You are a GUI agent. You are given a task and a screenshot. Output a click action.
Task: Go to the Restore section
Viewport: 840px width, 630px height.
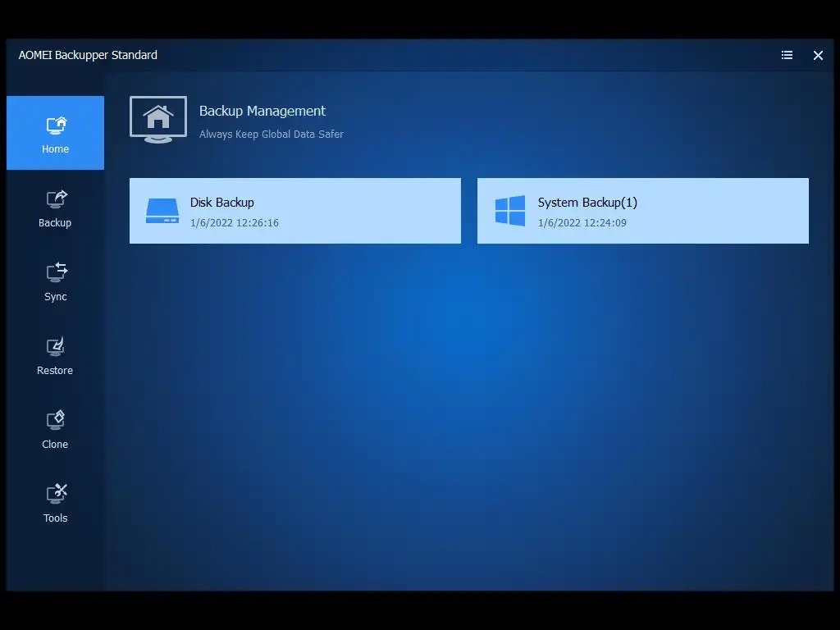pyautogui.click(x=55, y=356)
